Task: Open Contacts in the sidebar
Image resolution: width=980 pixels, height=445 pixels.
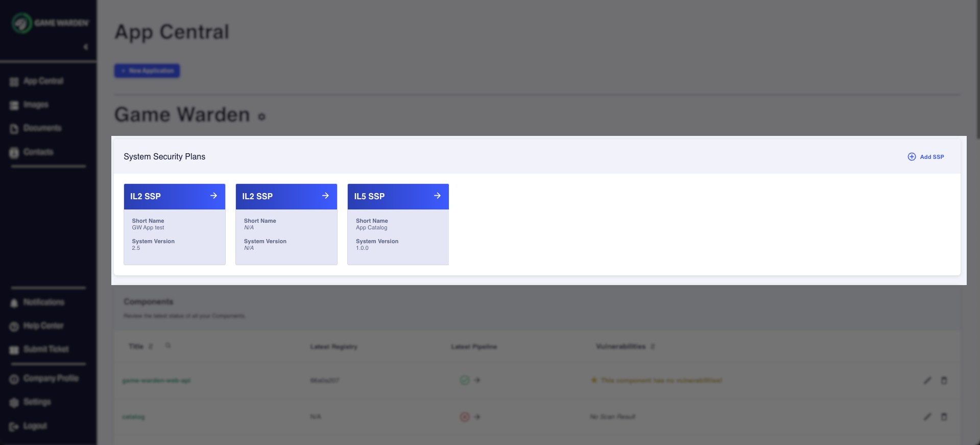Action: tap(32, 152)
